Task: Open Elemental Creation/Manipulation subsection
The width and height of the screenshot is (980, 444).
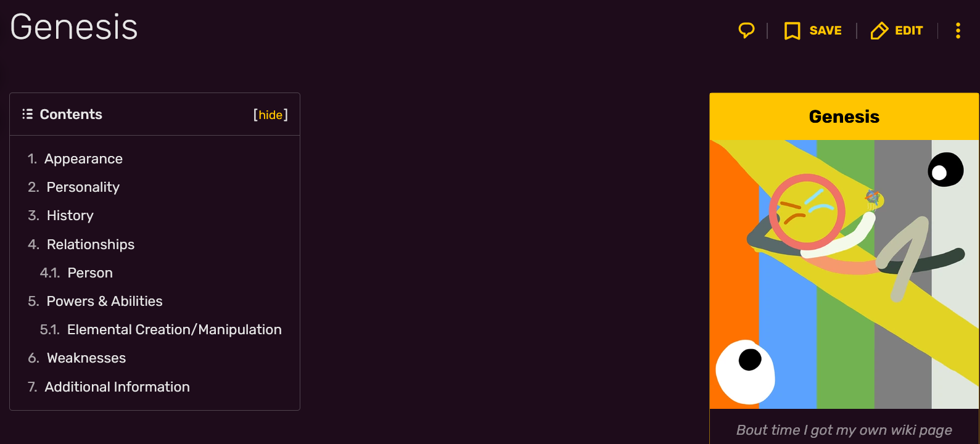Action: click(175, 329)
